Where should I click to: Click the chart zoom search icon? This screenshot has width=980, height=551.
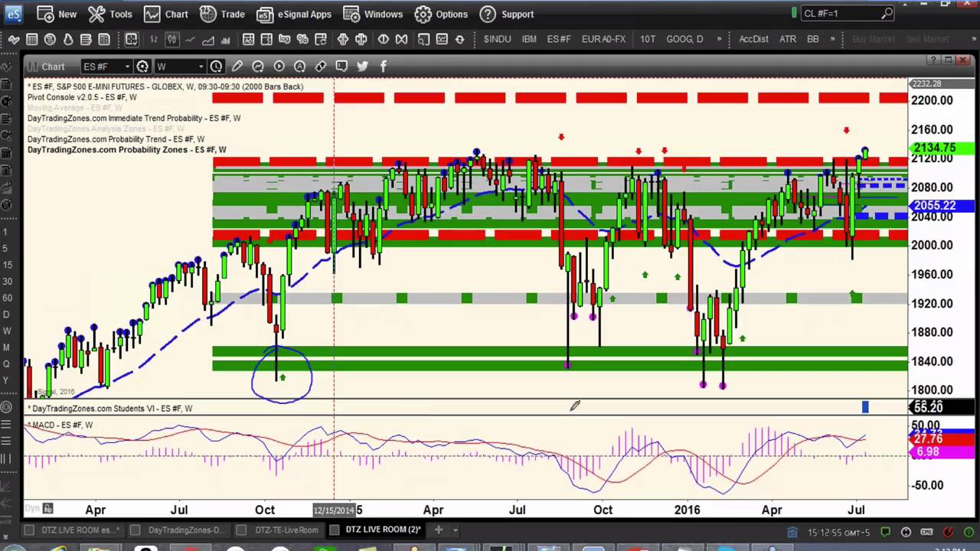(423, 39)
